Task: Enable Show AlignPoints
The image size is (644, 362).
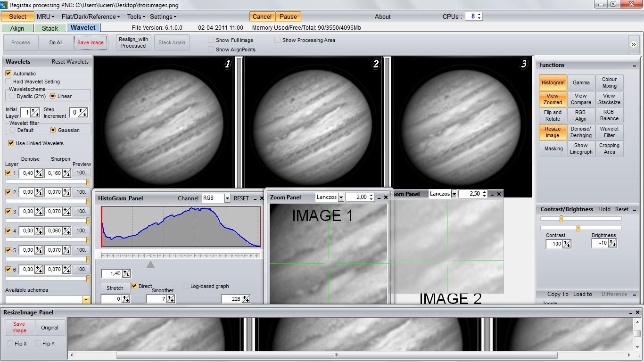Action: pos(211,49)
